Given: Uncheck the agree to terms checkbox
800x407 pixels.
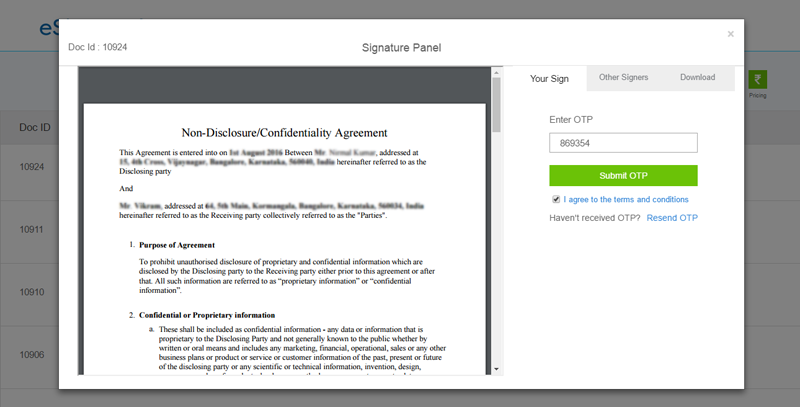Looking at the screenshot, I should (x=556, y=199).
